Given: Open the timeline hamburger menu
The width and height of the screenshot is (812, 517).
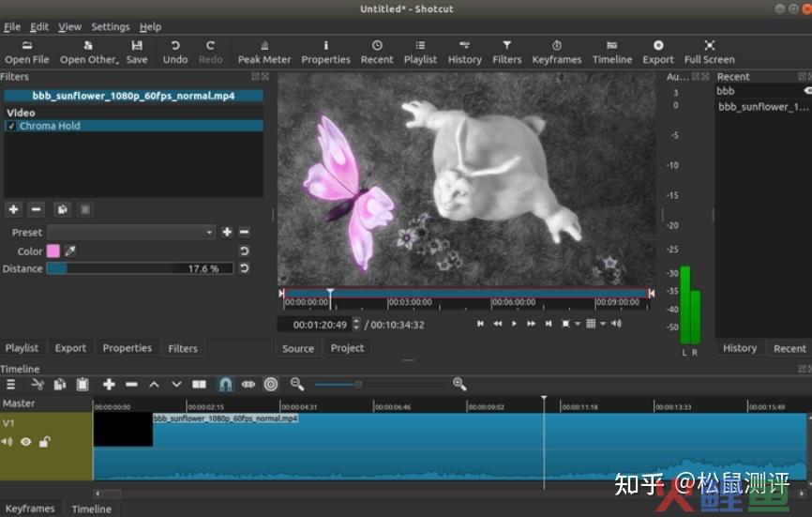Looking at the screenshot, I should click(11, 385).
